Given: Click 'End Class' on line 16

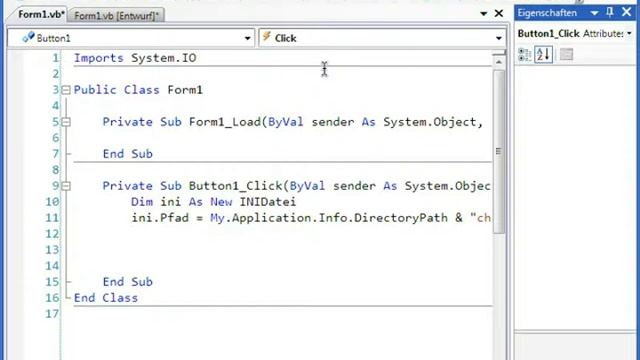Looking at the screenshot, I should (106, 298).
